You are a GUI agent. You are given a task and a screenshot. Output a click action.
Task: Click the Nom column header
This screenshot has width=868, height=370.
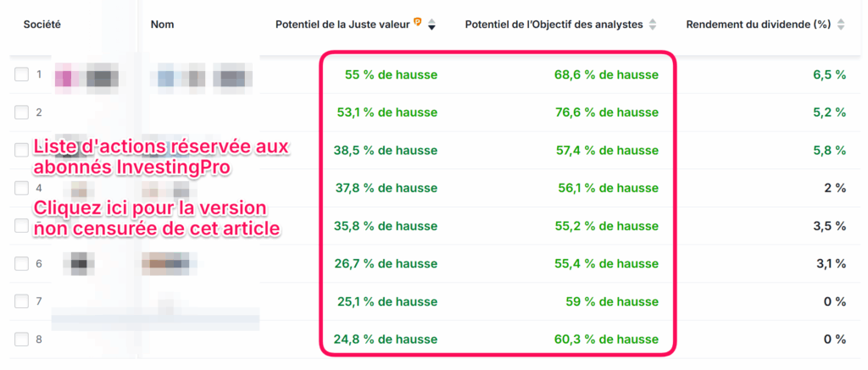(x=162, y=25)
